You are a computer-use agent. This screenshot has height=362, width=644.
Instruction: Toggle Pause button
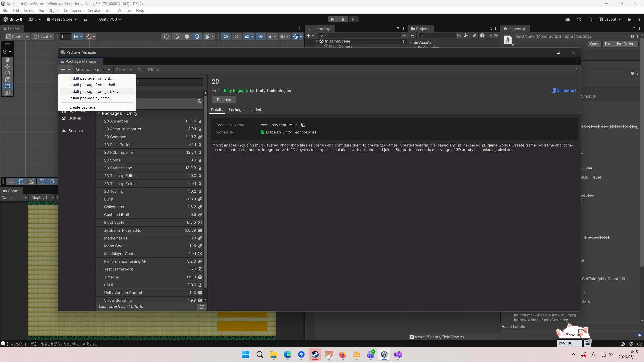coord(343,19)
